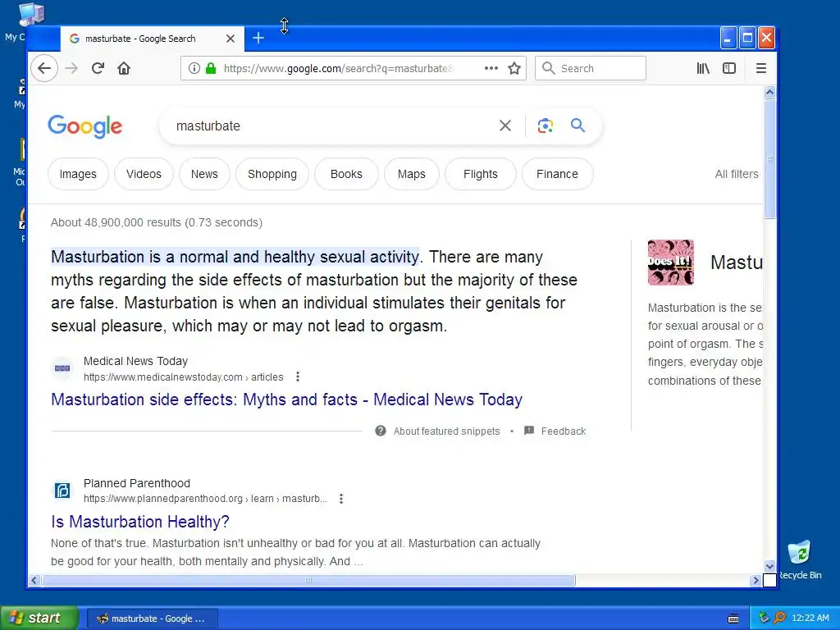Go back to the previous page
840x630 pixels.
[44, 68]
